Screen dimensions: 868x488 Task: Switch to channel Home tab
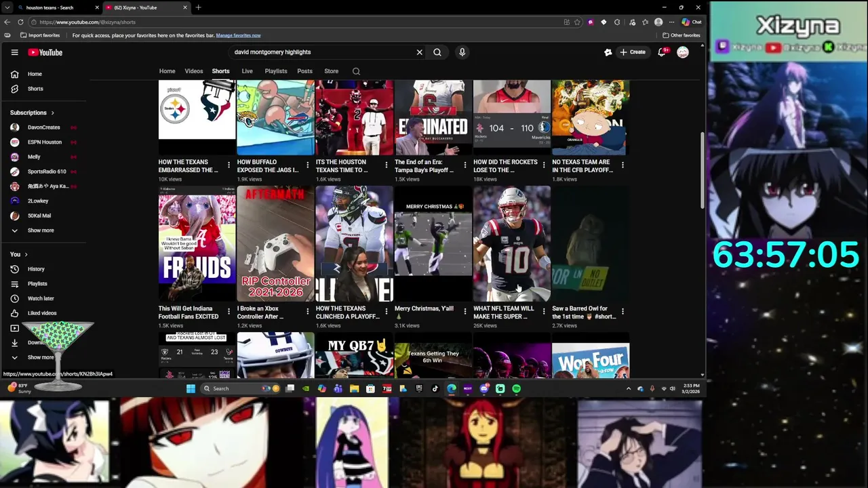point(167,71)
